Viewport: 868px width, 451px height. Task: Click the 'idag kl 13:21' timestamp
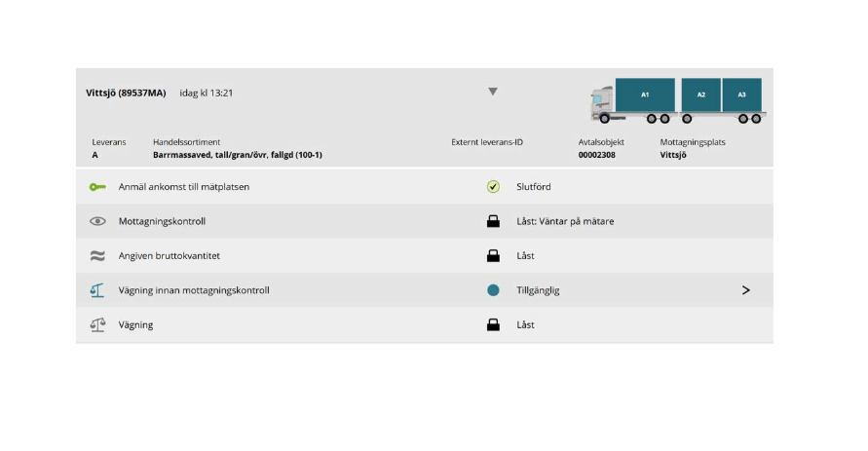click(206, 93)
